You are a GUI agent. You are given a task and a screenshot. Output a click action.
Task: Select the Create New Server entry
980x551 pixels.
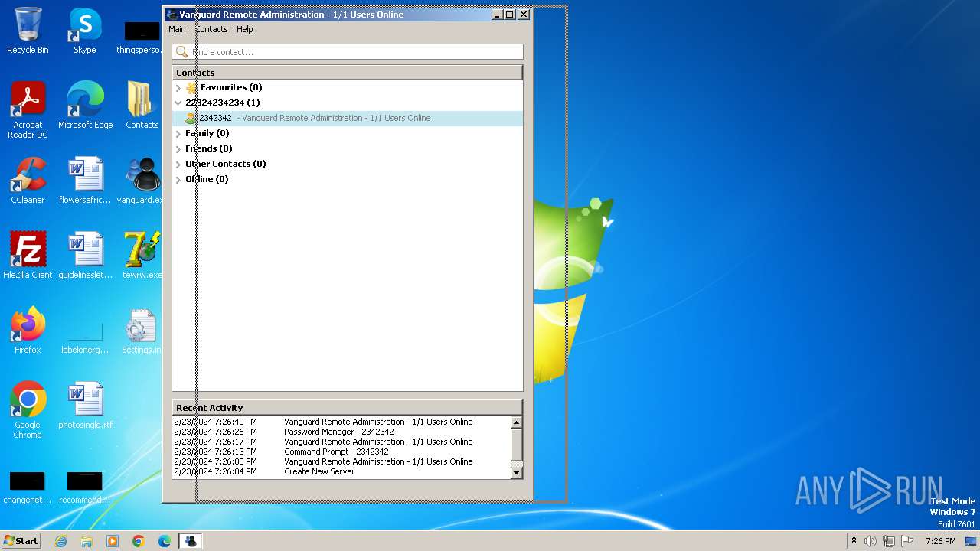(341, 471)
